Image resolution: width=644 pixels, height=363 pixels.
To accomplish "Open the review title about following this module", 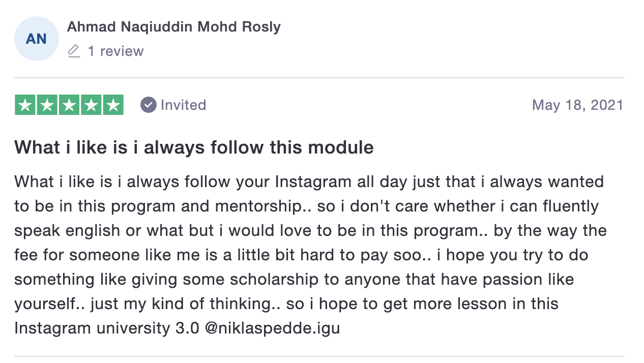I will tap(194, 148).
